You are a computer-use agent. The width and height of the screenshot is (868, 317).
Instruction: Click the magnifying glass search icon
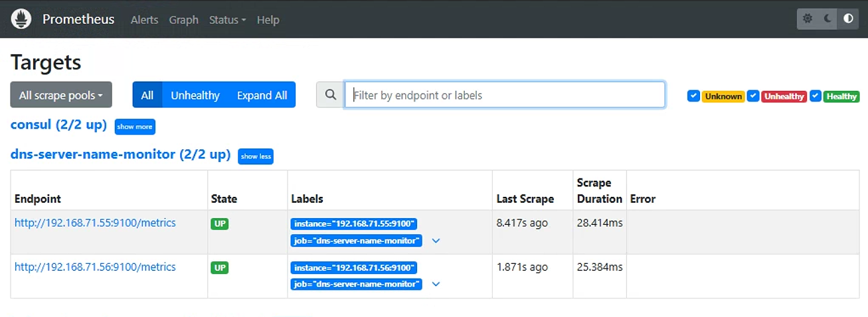(331, 95)
